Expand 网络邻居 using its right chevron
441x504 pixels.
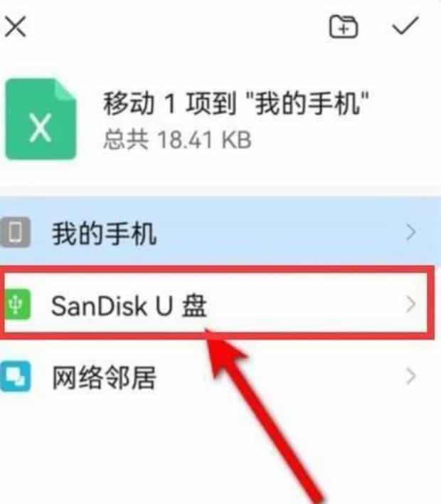tap(410, 377)
